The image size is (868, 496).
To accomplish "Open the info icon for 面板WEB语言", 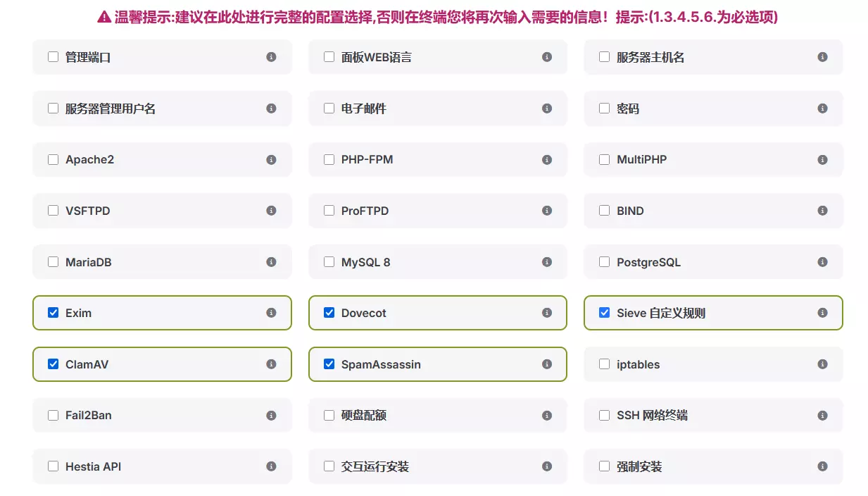I will coord(547,57).
